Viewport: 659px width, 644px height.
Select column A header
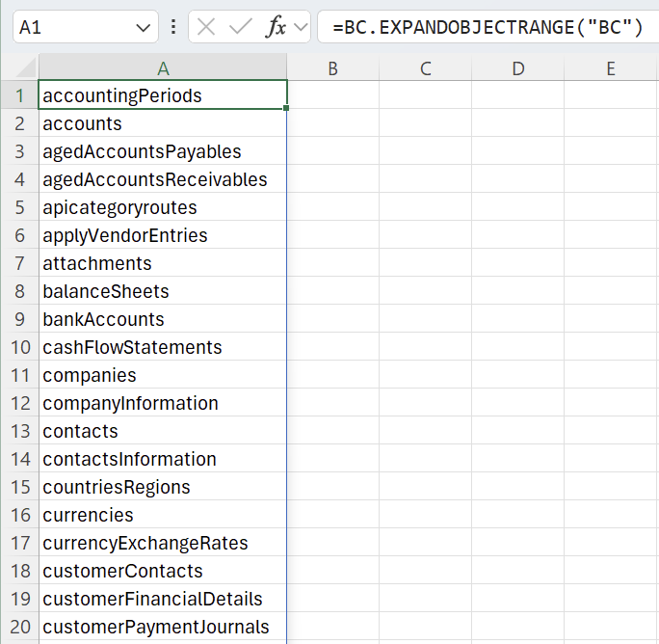[163, 68]
